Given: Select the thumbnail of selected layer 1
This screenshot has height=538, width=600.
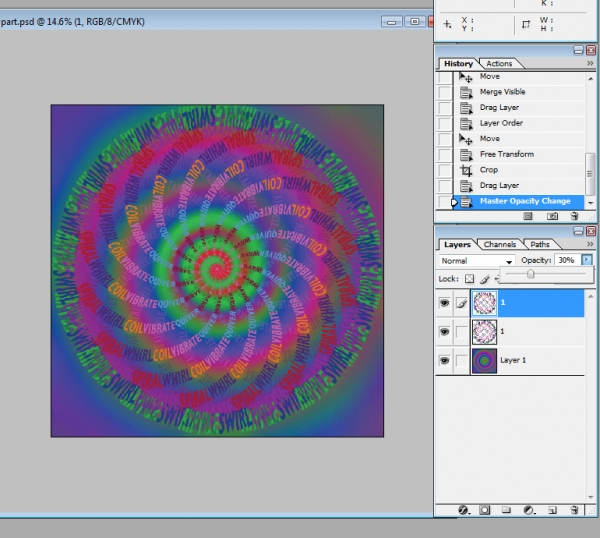Looking at the screenshot, I should click(484, 303).
